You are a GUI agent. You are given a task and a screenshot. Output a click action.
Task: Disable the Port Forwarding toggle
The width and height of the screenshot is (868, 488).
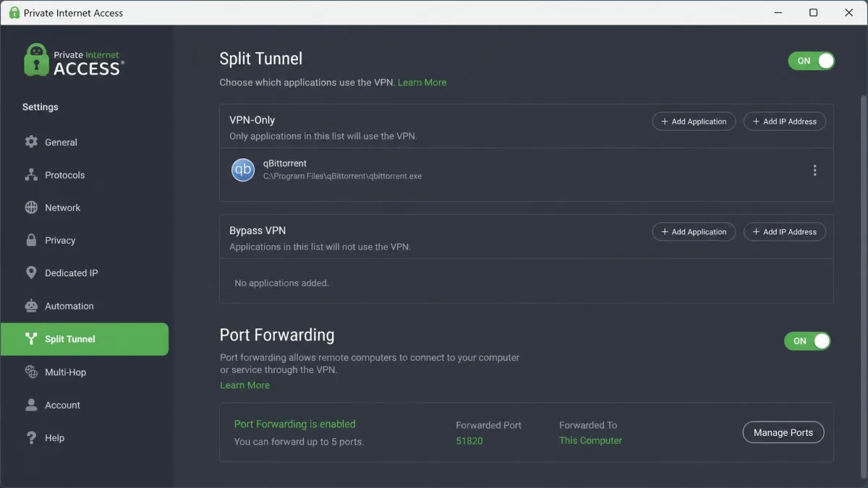point(807,341)
